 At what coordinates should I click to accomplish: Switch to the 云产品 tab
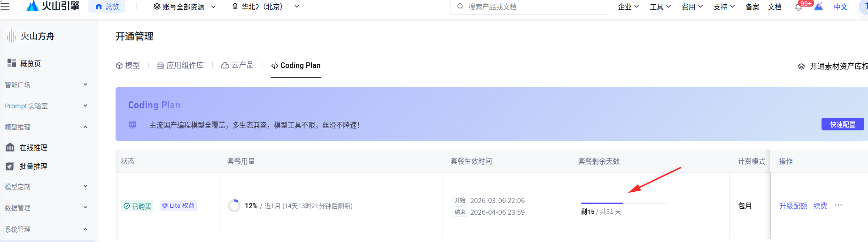(237, 66)
